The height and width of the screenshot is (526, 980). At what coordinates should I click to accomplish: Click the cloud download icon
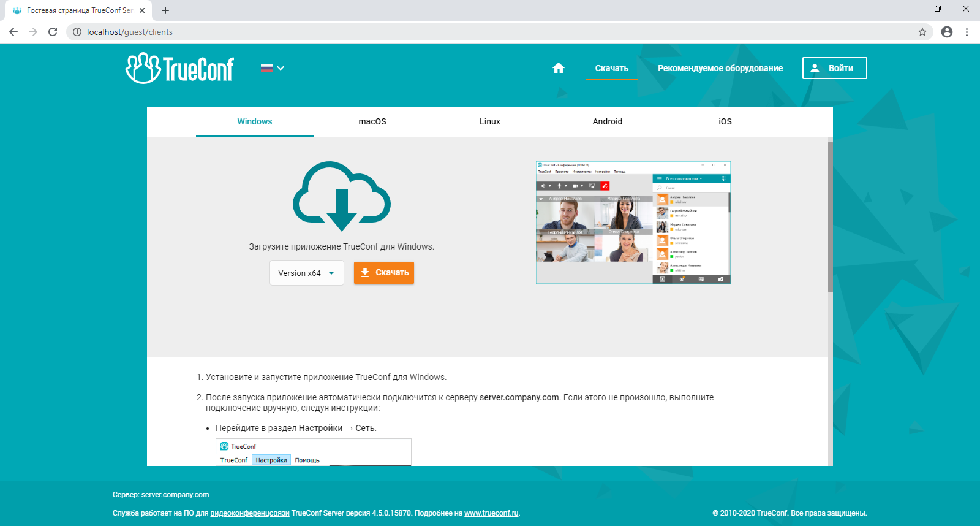pos(342,196)
